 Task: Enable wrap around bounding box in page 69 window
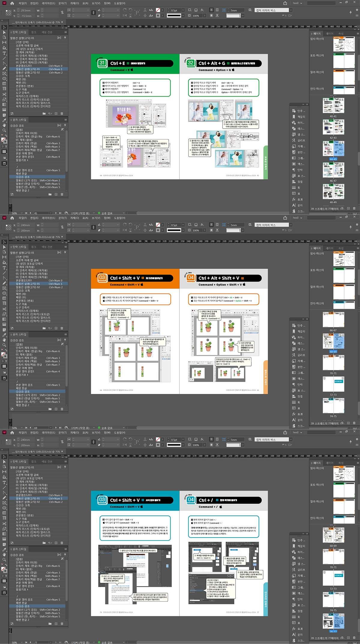tap(217, 225)
